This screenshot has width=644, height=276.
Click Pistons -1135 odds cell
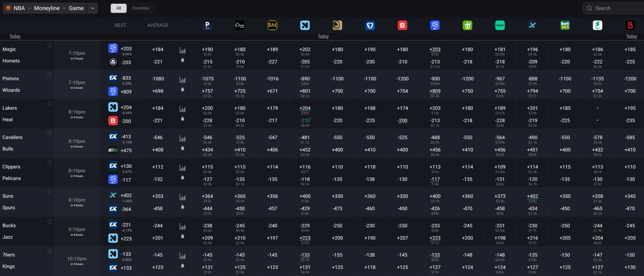[x=597, y=78]
